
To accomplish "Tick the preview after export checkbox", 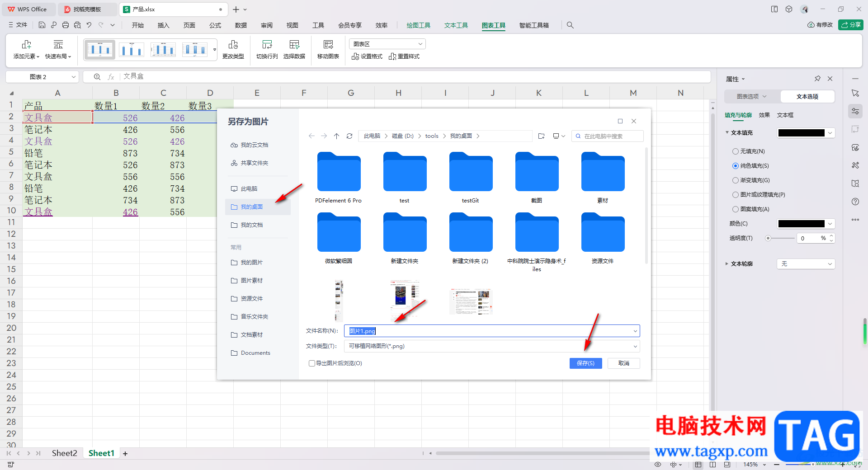I will coord(311,363).
